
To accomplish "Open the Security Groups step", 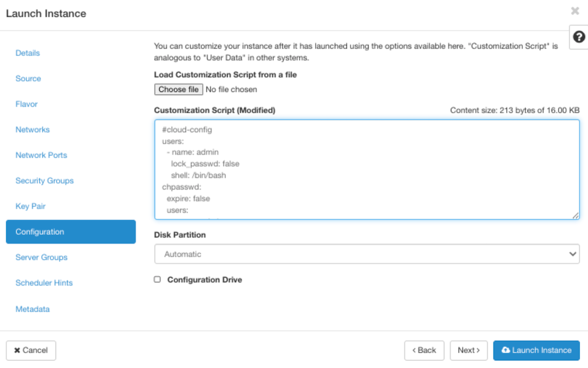I will [44, 181].
